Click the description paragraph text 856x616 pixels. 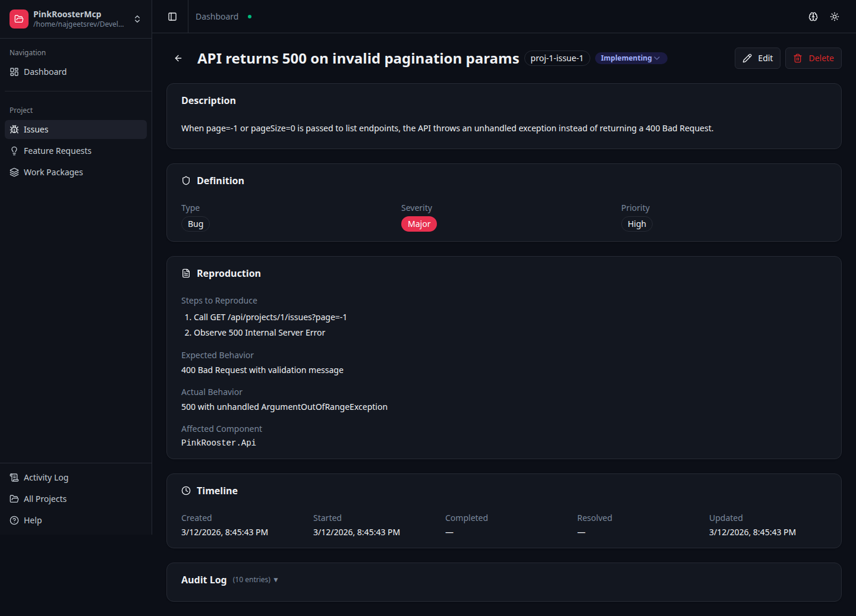[x=447, y=128]
